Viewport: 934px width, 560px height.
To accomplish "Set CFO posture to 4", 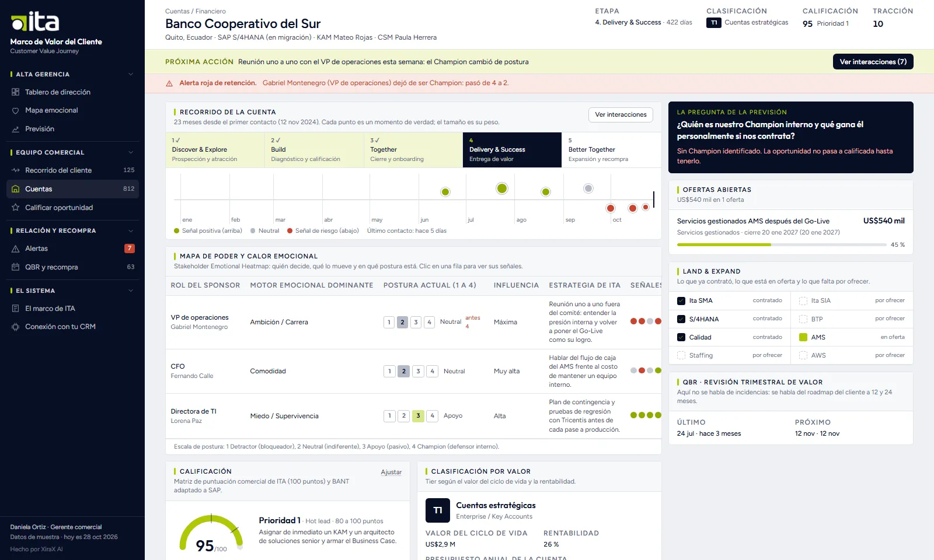I will point(432,371).
